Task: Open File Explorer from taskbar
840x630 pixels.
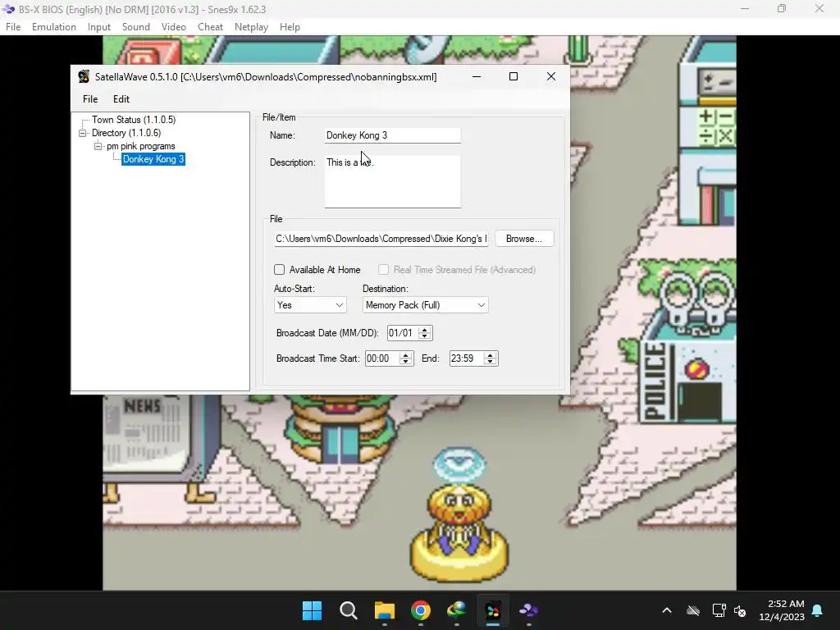Action: pyautogui.click(x=385, y=610)
